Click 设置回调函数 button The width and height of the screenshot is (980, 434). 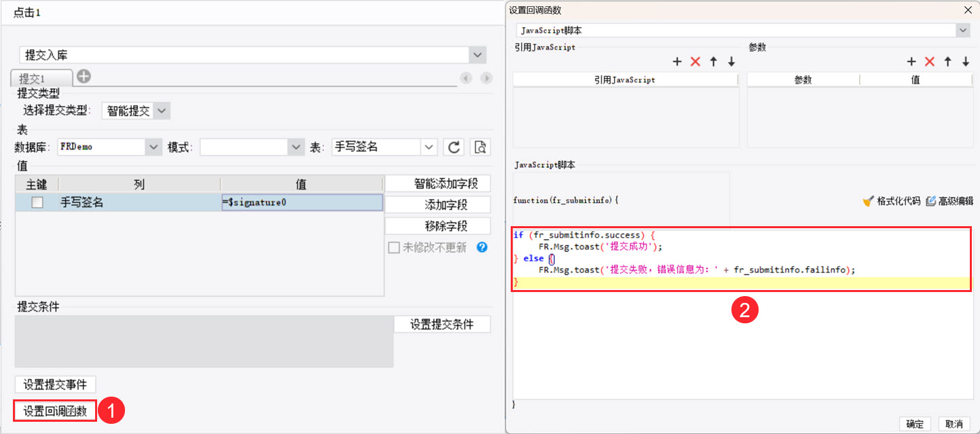(56, 411)
